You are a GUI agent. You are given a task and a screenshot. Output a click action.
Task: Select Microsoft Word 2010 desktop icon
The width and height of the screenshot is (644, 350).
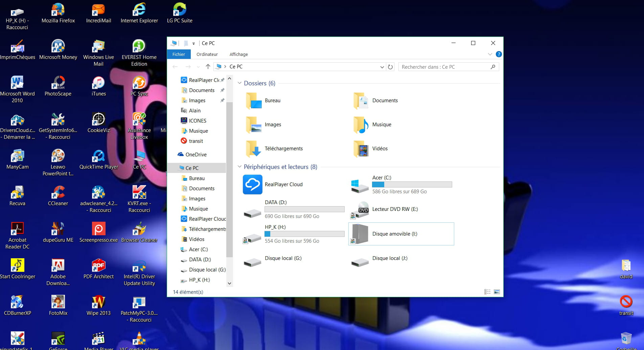(x=17, y=89)
